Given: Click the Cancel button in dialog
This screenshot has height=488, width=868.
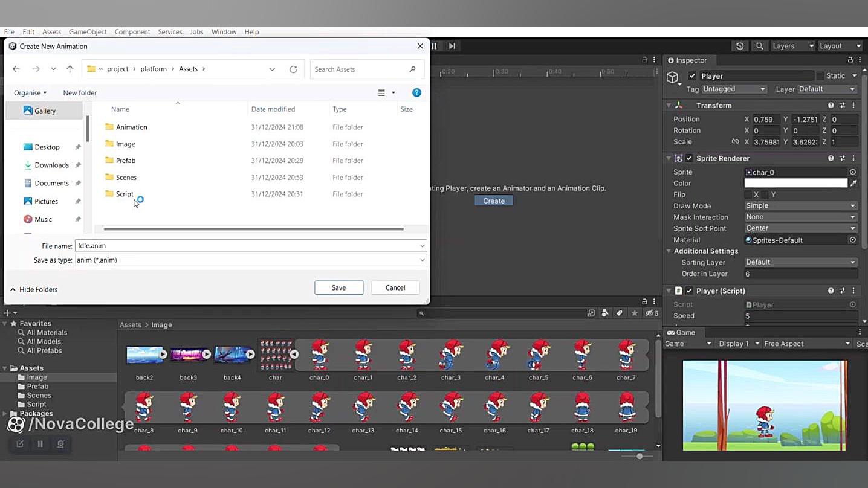Looking at the screenshot, I should click(395, 287).
